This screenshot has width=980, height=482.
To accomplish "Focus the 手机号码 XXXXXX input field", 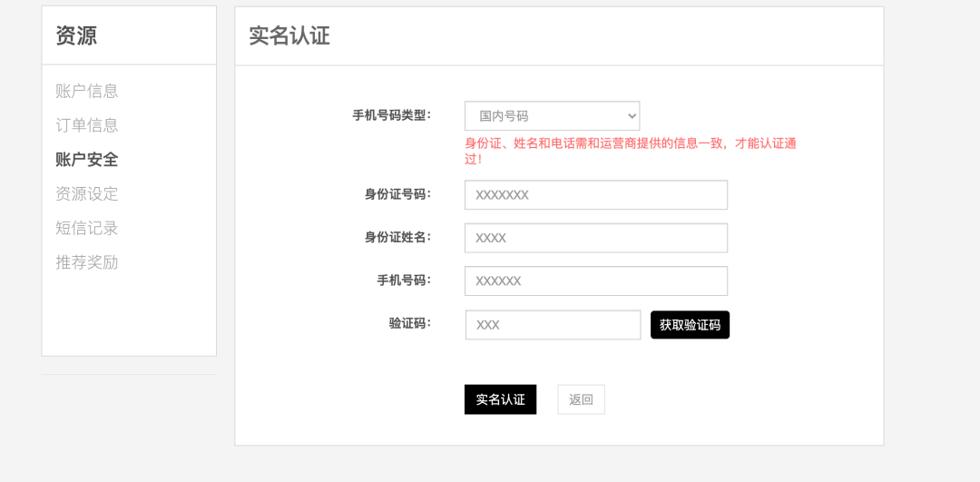I will pyautogui.click(x=595, y=281).
